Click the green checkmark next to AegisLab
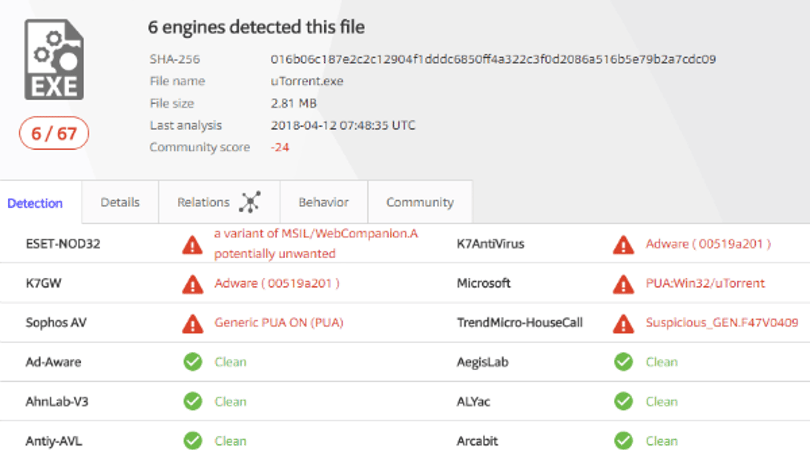The image size is (810, 459). coord(624,362)
